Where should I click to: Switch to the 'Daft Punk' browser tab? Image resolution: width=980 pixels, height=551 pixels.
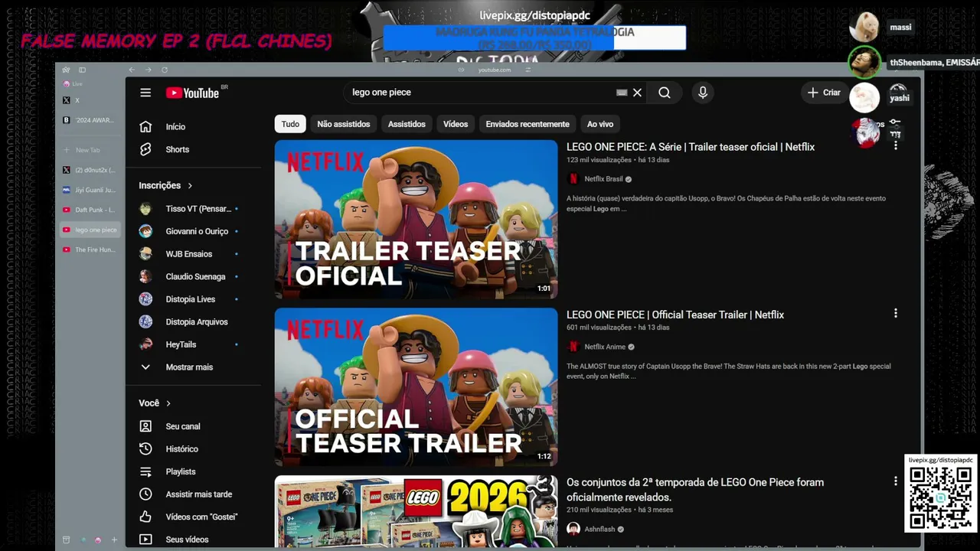coord(89,210)
